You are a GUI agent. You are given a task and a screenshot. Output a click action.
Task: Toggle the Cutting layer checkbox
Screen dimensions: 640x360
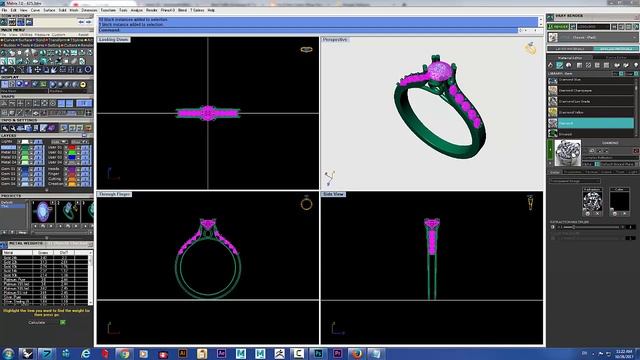coord(66,179)
